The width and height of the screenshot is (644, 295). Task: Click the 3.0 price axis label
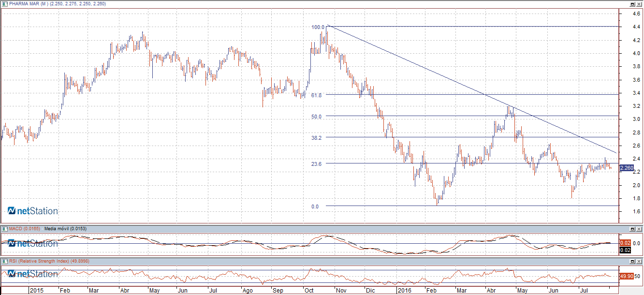pos(637,119)
